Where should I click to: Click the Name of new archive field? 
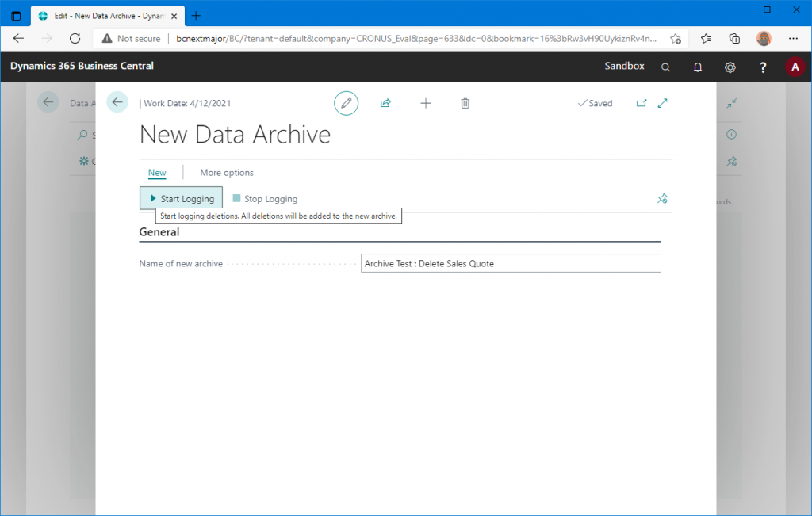click(511, 263)
